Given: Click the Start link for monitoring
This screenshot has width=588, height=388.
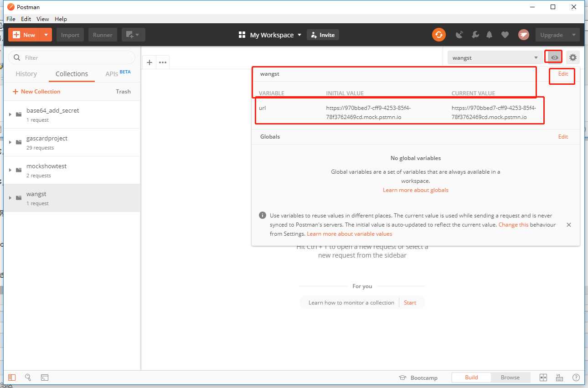Looking at the screenshot, I should pyautogui.click(x=410, y=303).
